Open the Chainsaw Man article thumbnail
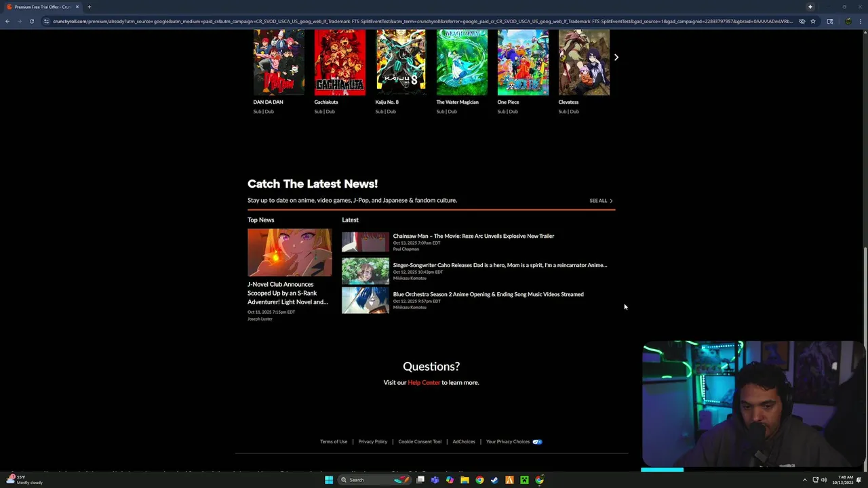 click(366, 242)
